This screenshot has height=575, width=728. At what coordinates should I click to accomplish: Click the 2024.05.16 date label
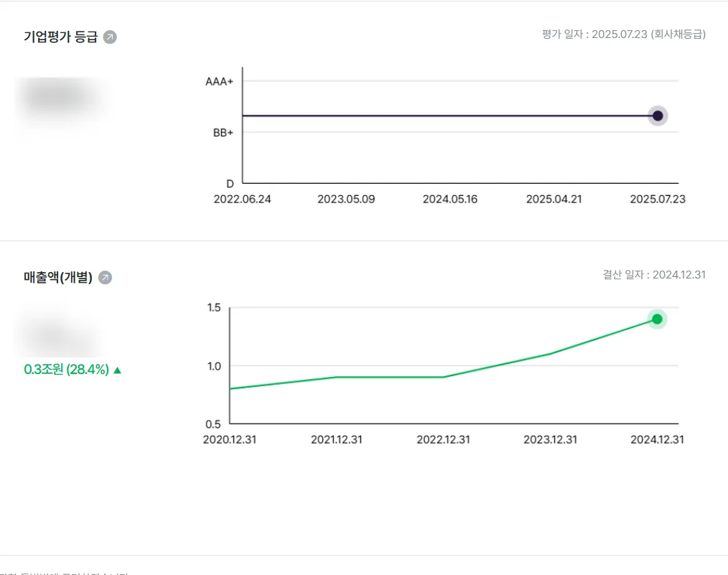pos(450,199)
